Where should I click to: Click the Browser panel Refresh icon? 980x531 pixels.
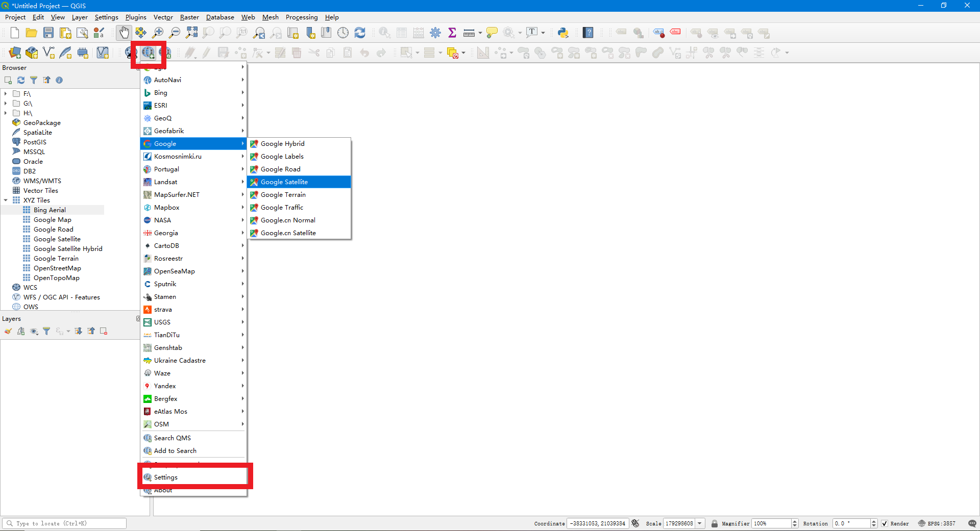[x=21, y=80]
